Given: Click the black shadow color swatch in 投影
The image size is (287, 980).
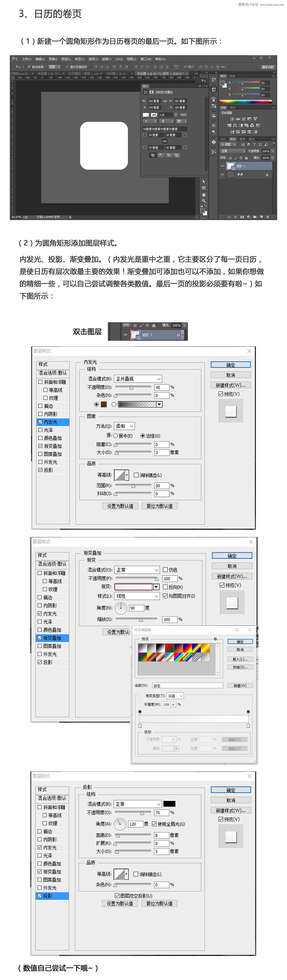Looking at the screenshot, I should click(x=169, y=804).
